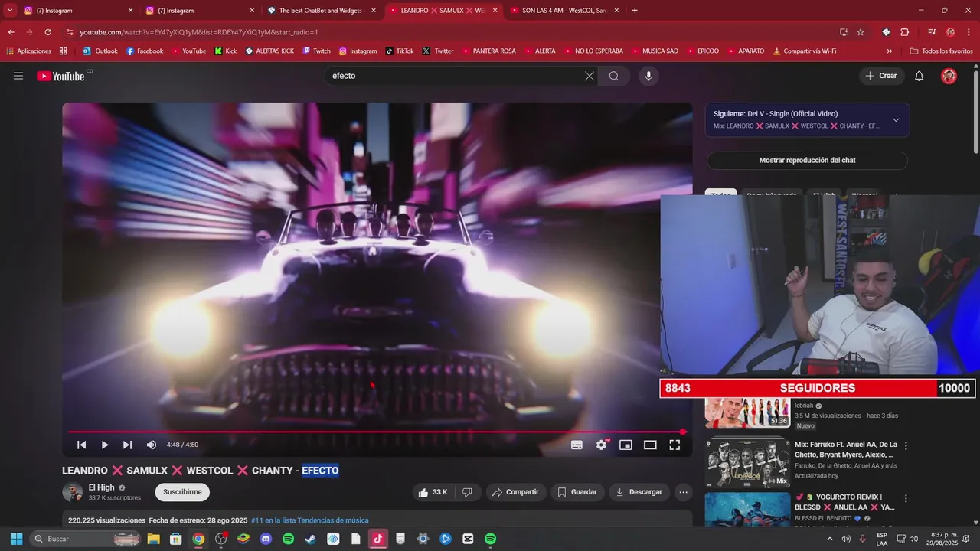
Task: Click the Compartir share button
Action: 516,492
